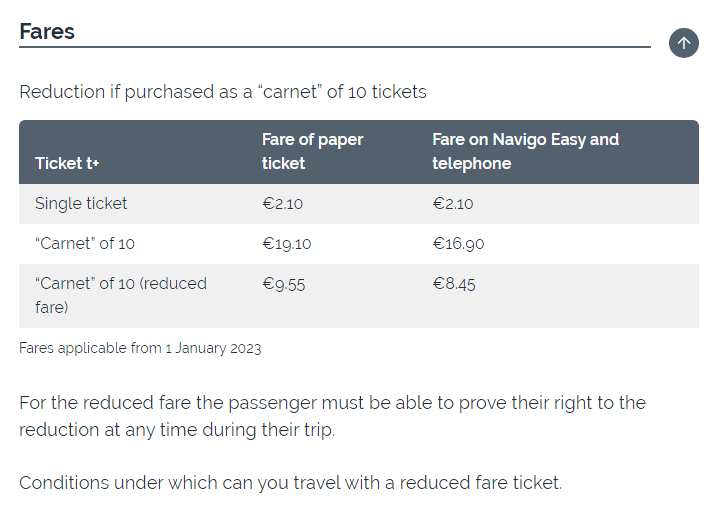Select the "Carnet" of 10 reduced fare label
Viewport: 715px width, 527px height.
[x=121, y=295]
